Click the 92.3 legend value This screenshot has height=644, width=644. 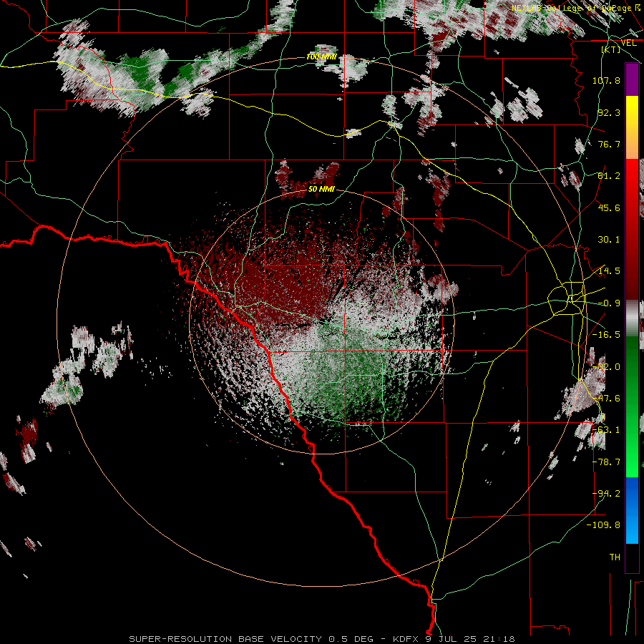(609, 112)
